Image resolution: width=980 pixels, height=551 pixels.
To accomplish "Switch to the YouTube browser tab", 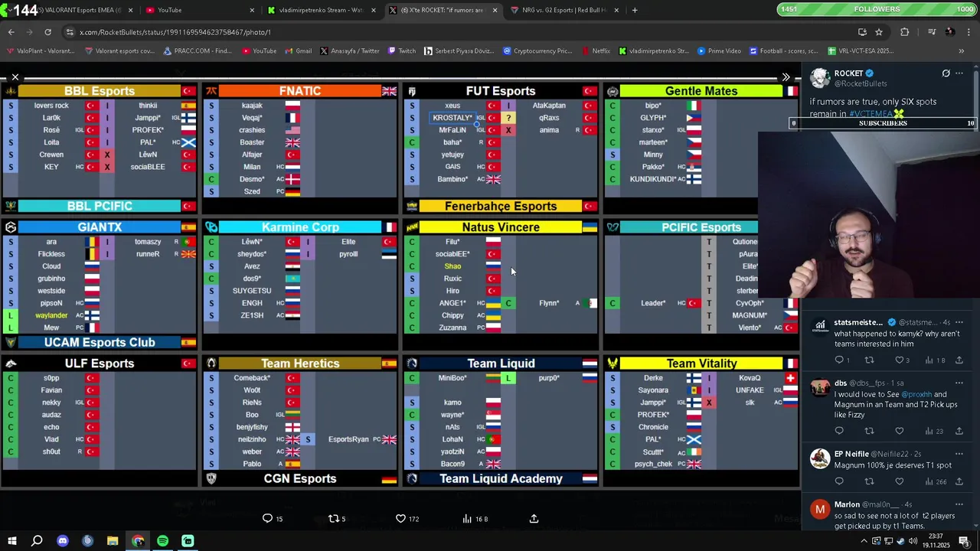I will [199, 10].
